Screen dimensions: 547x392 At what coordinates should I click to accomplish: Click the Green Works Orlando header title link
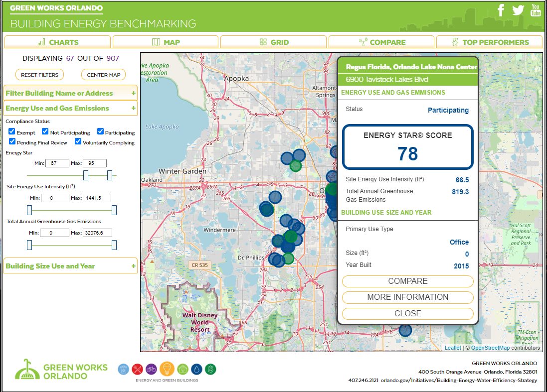point(56,8)
